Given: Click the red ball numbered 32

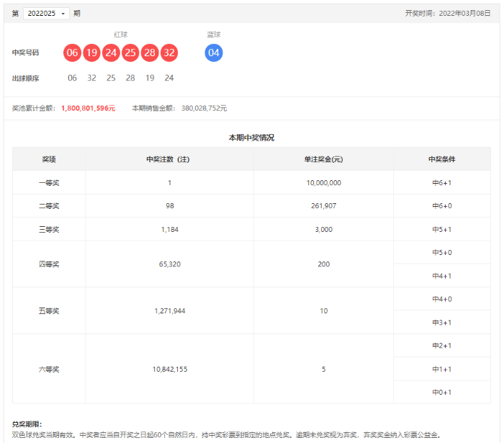Looking at the screenshot, I should [x=169, y=53].
